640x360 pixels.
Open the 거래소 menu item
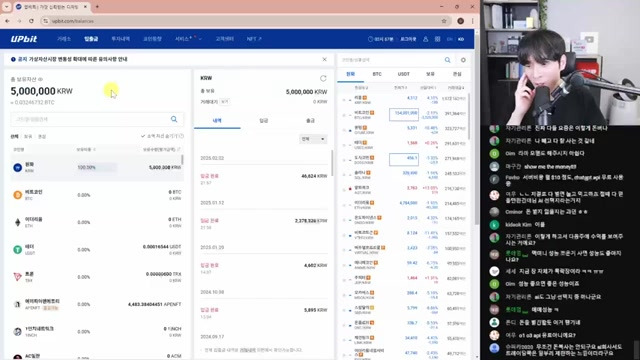pyautogui.click(x=64, y=39)
